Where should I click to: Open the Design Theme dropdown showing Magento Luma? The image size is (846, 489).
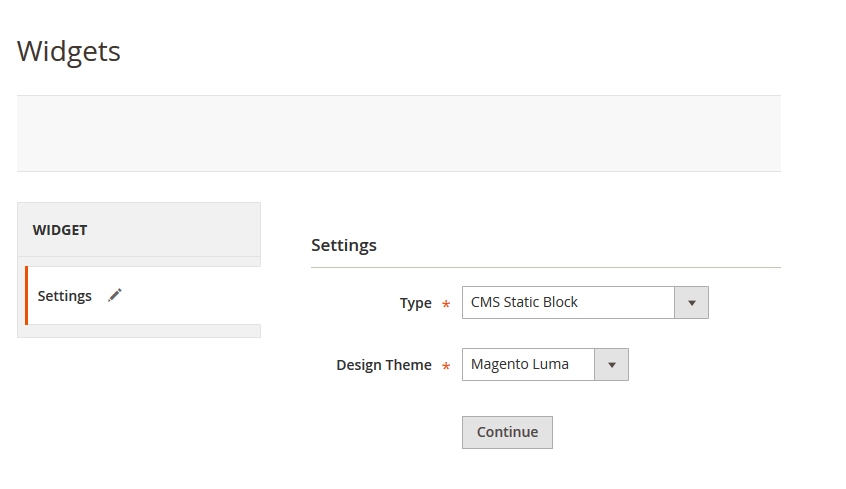click(545, 364)
